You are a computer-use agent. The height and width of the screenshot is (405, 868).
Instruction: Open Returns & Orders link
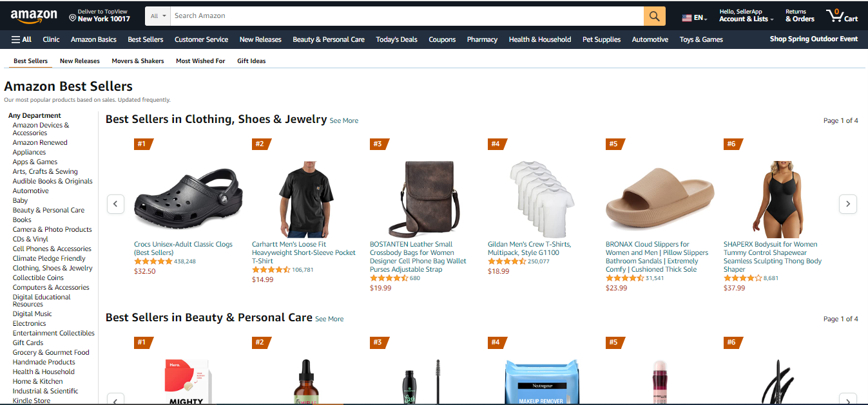coord(800,16)
